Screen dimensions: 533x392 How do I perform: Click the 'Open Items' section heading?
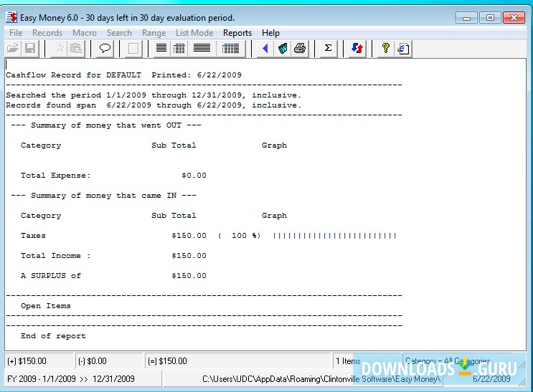pyautogui.click(x=45, y=306)
